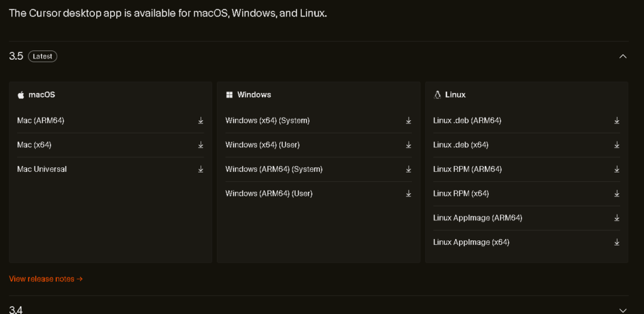Click the download icon for Mac (ARM64)
The image size is (644, 314).
click(201, 120)
